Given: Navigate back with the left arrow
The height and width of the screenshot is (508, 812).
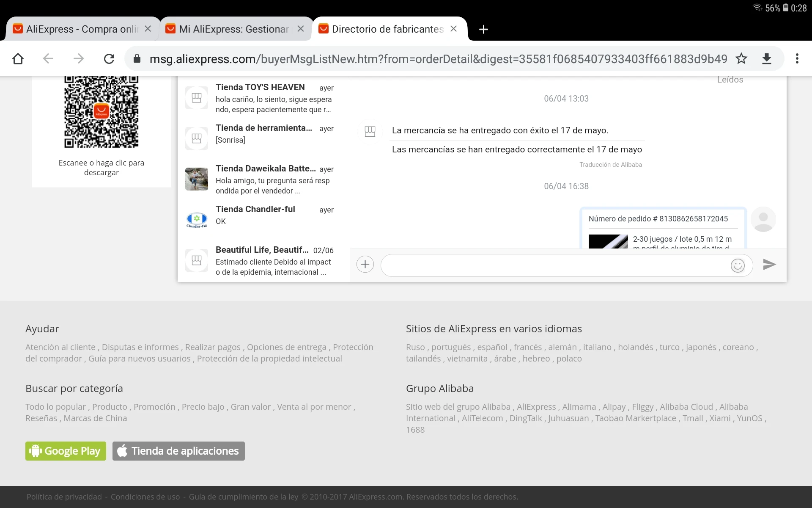Looking at the screenshot, I should point(48,58).
